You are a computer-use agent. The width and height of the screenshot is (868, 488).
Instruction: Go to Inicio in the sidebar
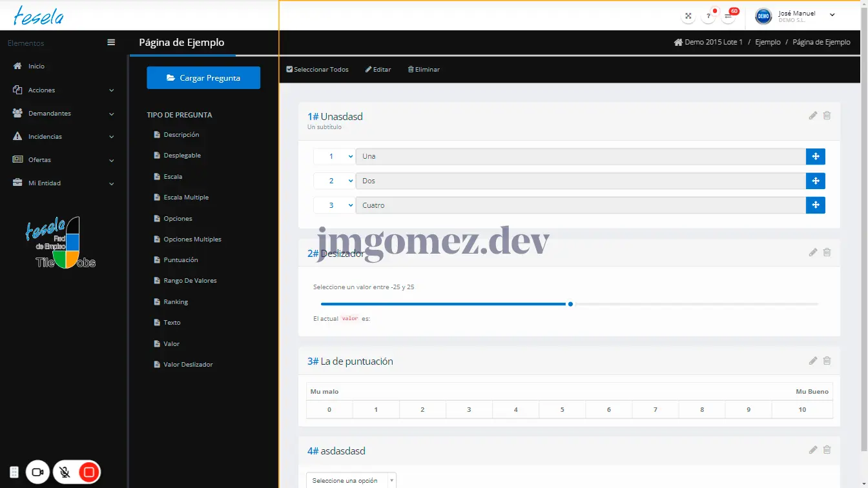pyautogui.click(x=36, y=66)
